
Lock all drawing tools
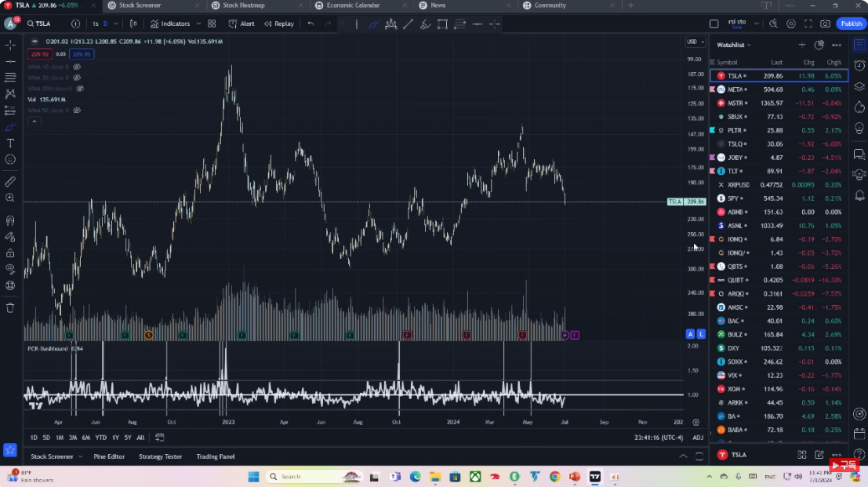[x=10, y=253]
